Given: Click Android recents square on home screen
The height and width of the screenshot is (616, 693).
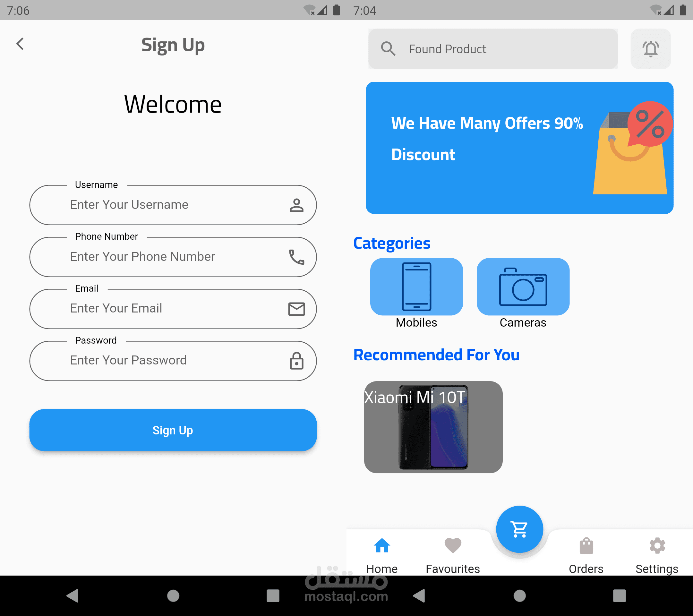Looking at the screenshot, I should (620, 596).
